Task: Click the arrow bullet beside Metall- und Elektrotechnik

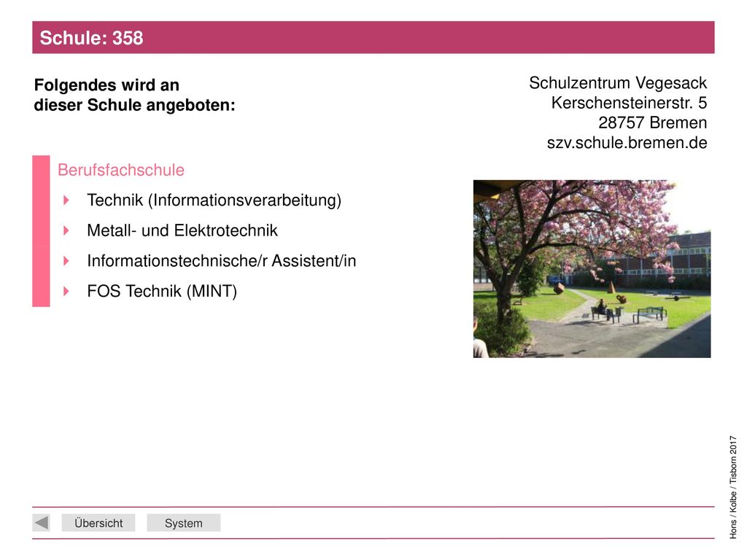Action: [66, 230]
